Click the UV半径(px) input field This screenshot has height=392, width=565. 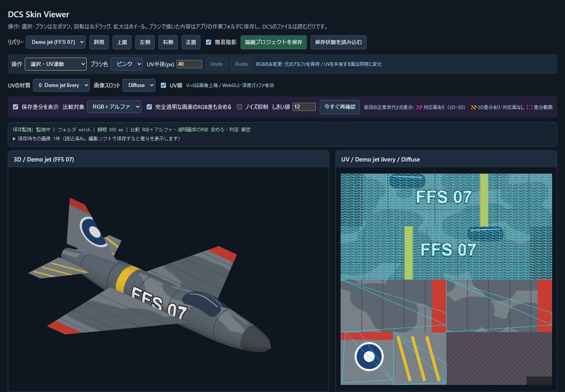click(x=189, y=64)
